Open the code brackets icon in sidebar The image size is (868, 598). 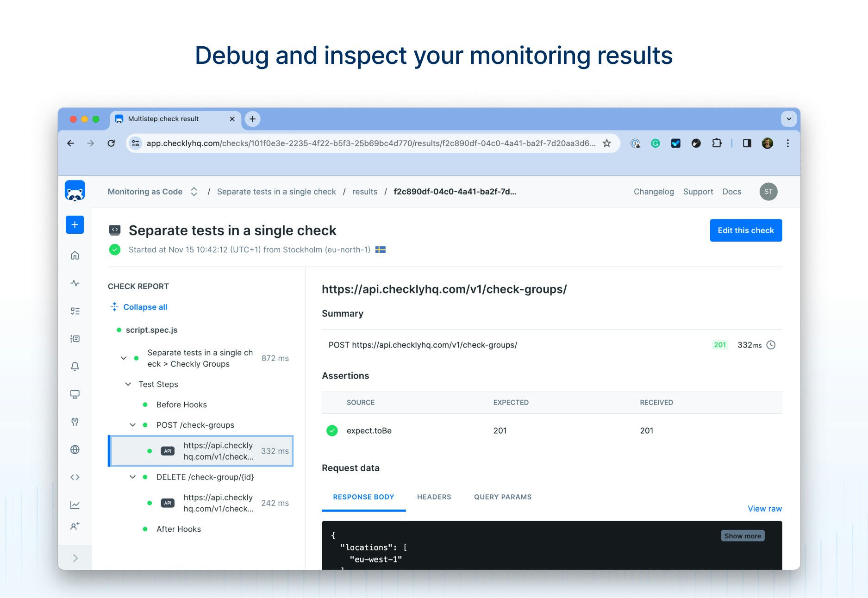point(75,477)
